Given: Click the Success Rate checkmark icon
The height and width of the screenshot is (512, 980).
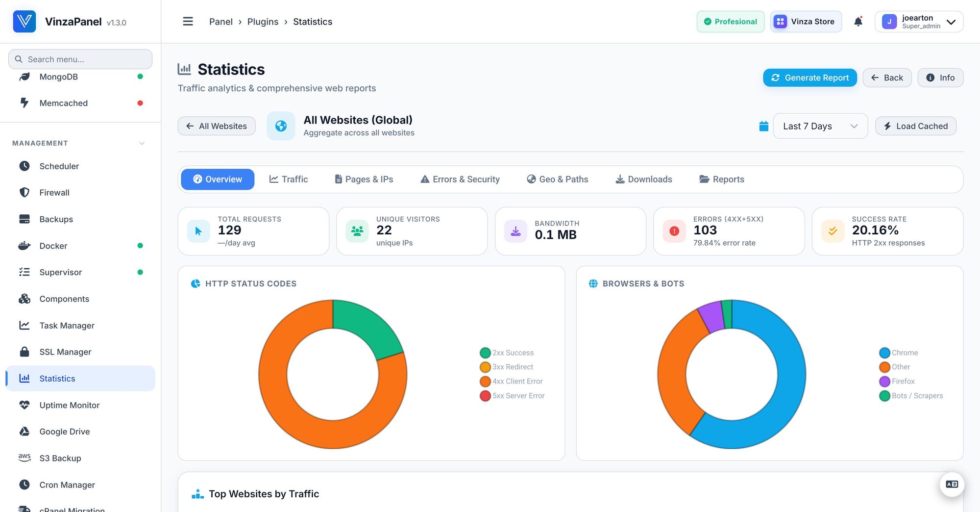Looking at the screenshot, I should (x=833, y=231).
